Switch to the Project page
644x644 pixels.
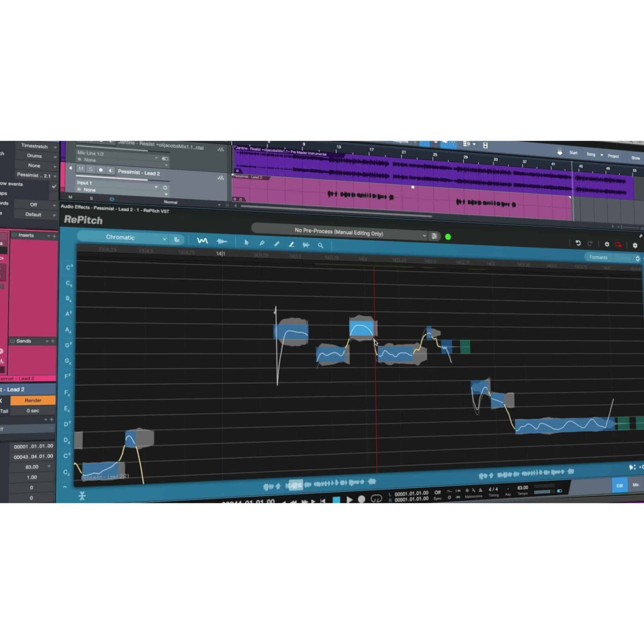(613, 156)
